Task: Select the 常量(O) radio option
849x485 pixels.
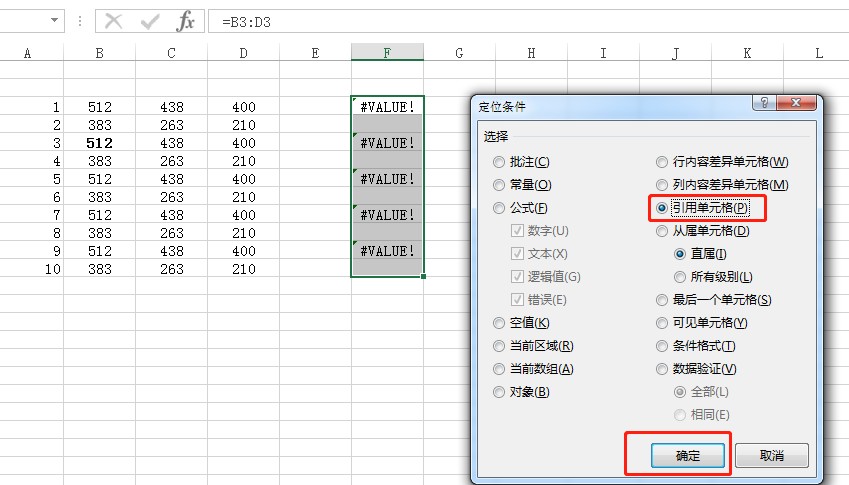Action: point(522,185)
